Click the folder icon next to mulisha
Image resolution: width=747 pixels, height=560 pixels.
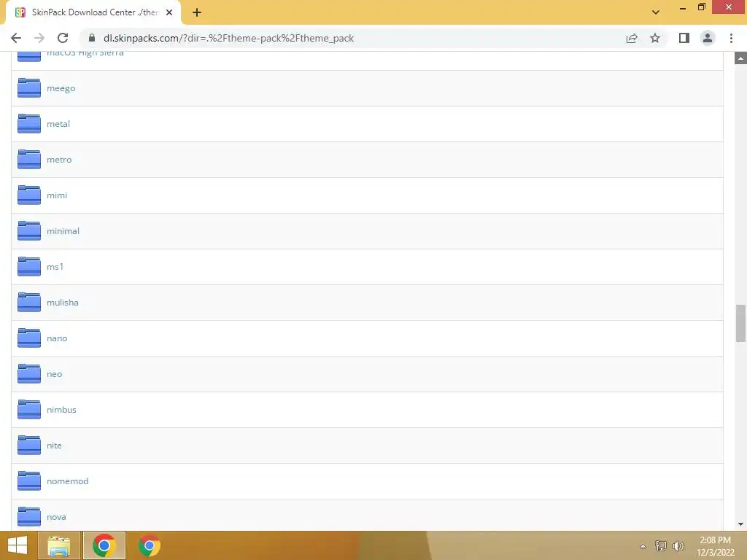(29, 303)
